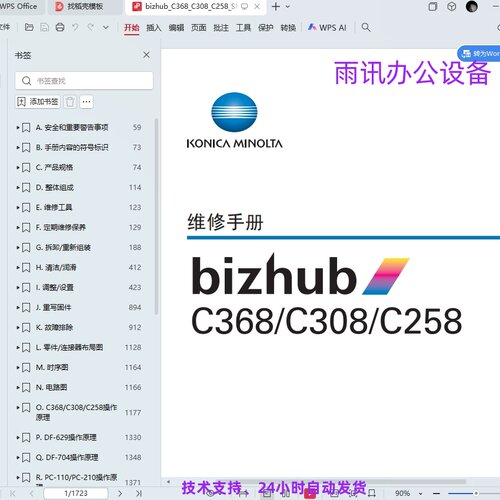Select the 转换 ribbon tab
Screen dimensions: 500x500
(288, 28)
